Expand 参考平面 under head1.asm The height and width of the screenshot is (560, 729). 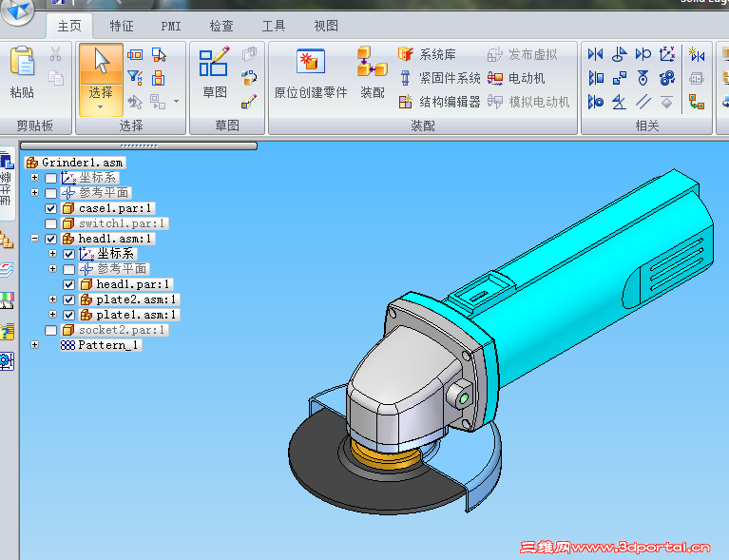click(x=52, y=269)
